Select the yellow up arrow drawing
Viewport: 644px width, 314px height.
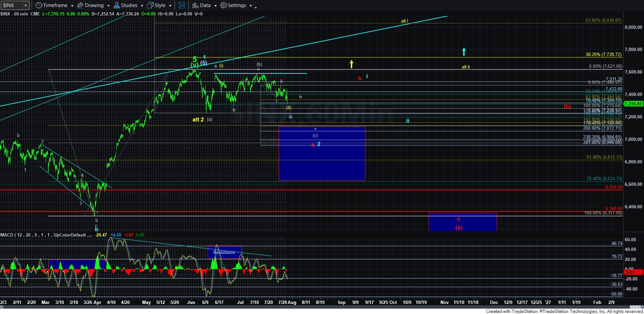coord(352,64)
